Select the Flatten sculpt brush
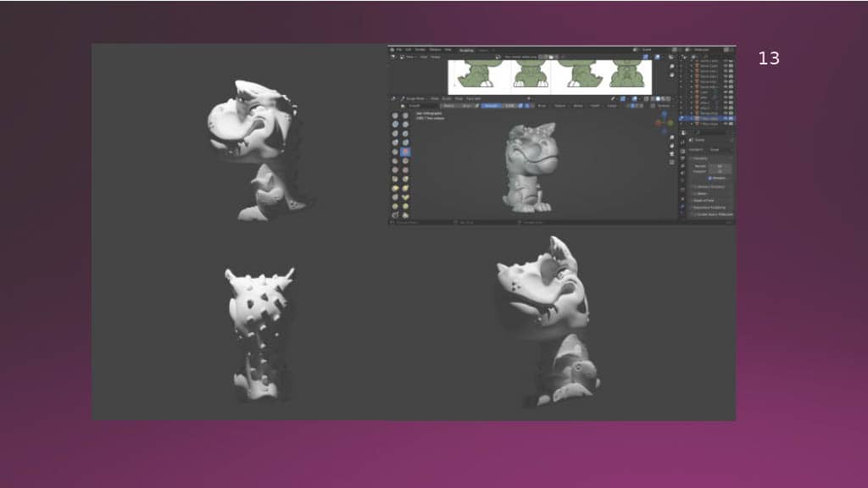This screenshot has height=488, width=868. [x=395, y=161]
